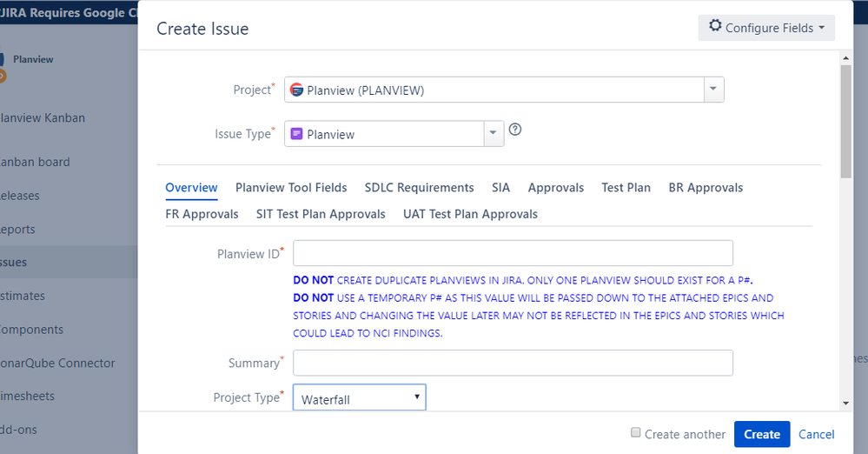Screen dimensions: 868x454
Task: Click the Project field Planview (PLANVIEW) text
Action: [x=365, y=90]
